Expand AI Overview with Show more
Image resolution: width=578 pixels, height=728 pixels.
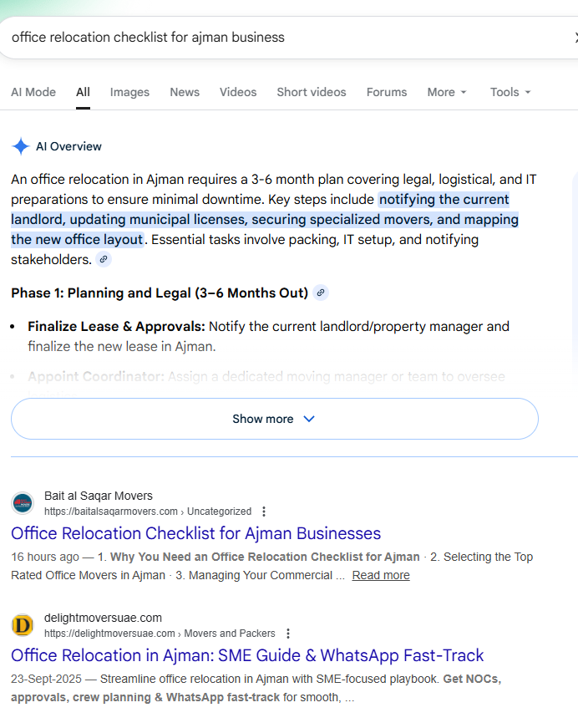[x=275, y=419]
